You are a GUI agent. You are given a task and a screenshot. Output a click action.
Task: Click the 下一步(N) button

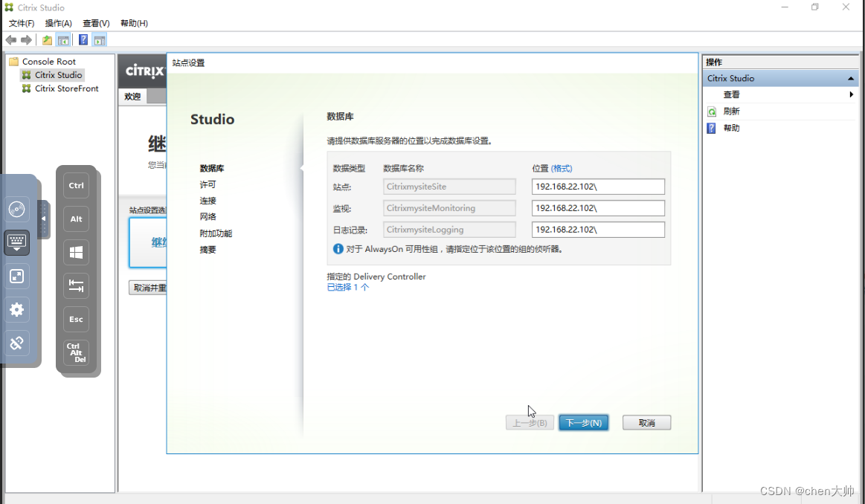coord(584,423)
